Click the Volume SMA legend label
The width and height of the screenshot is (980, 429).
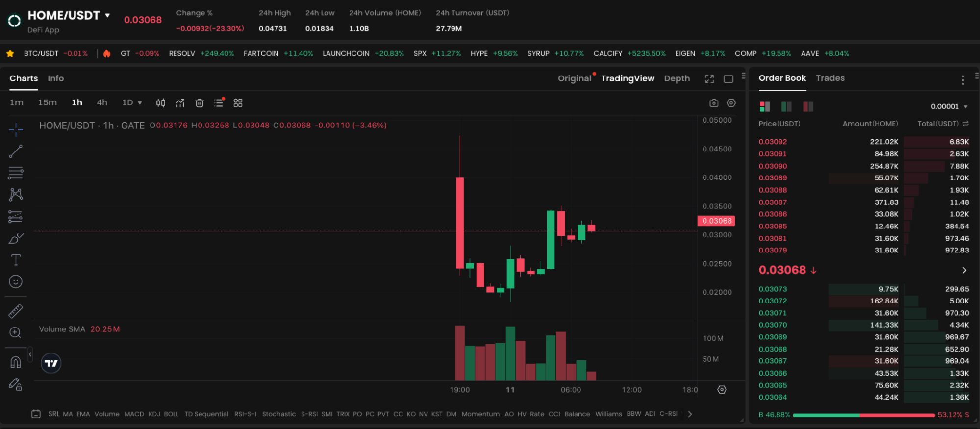62,329
